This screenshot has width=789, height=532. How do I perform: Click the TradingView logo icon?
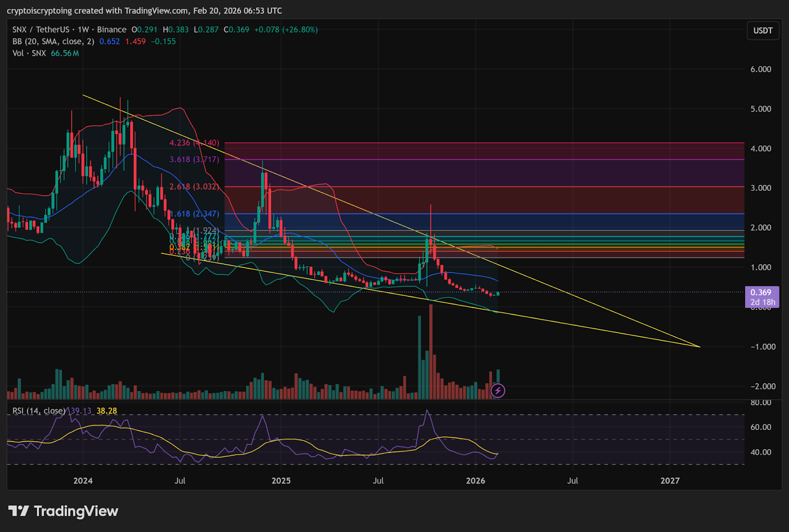click(19, 511)
